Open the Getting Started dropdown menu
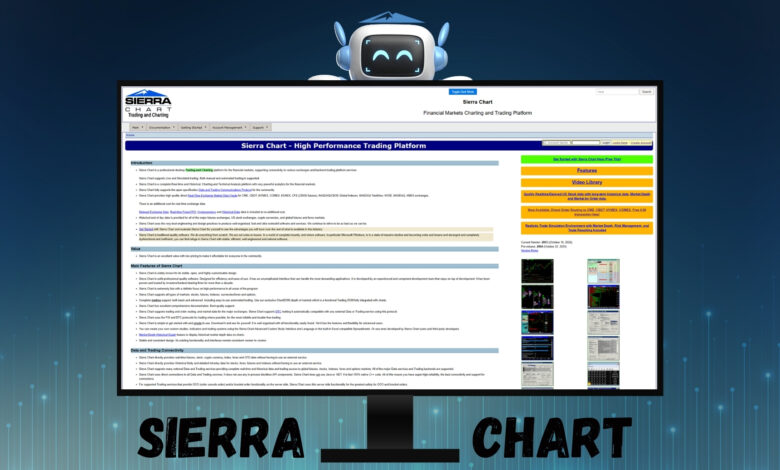Viewport: 780px width, 470px height. (193, 127)
